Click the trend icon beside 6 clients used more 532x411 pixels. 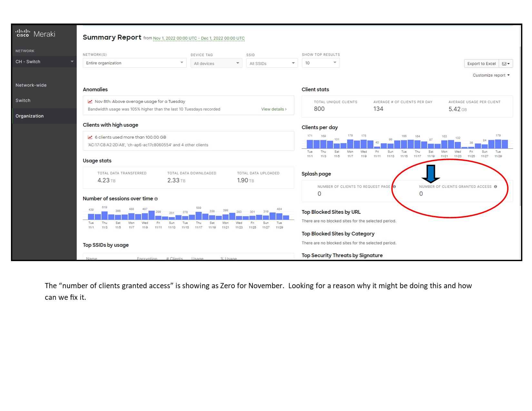pos(90,137)
